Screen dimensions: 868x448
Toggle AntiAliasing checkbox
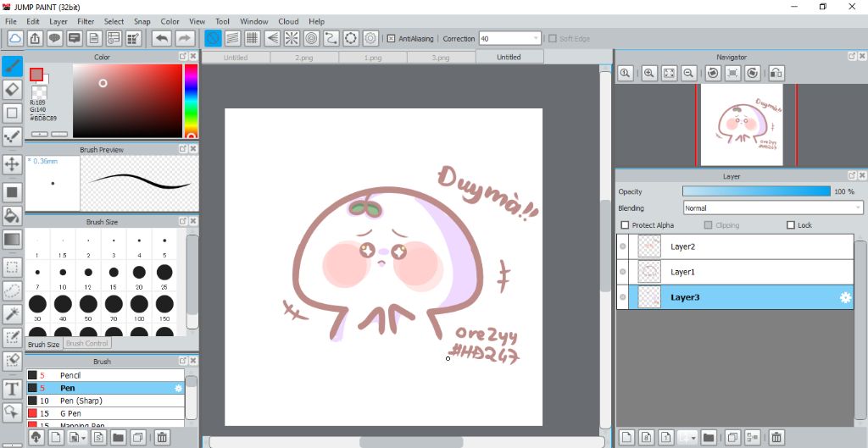coord(391,39)
